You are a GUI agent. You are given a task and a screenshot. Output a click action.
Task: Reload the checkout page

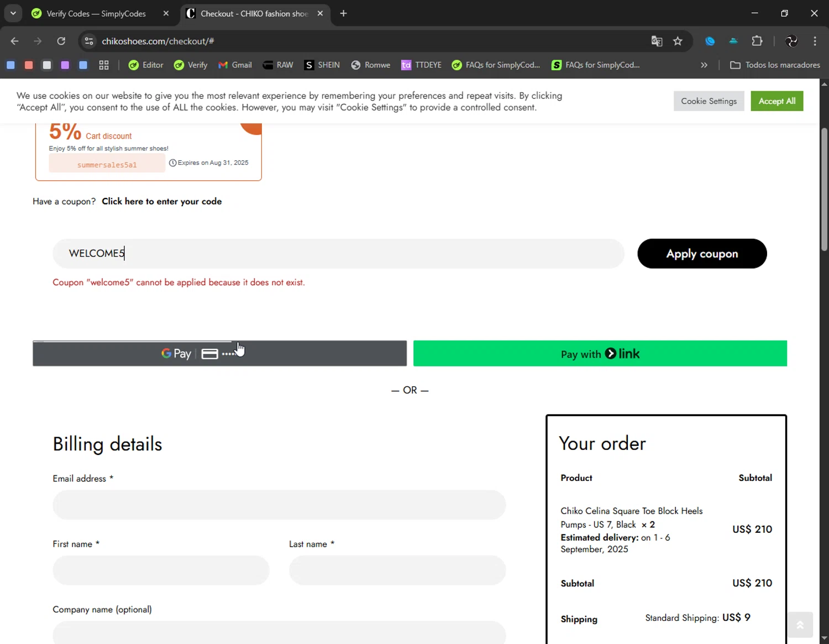point(61,41)
